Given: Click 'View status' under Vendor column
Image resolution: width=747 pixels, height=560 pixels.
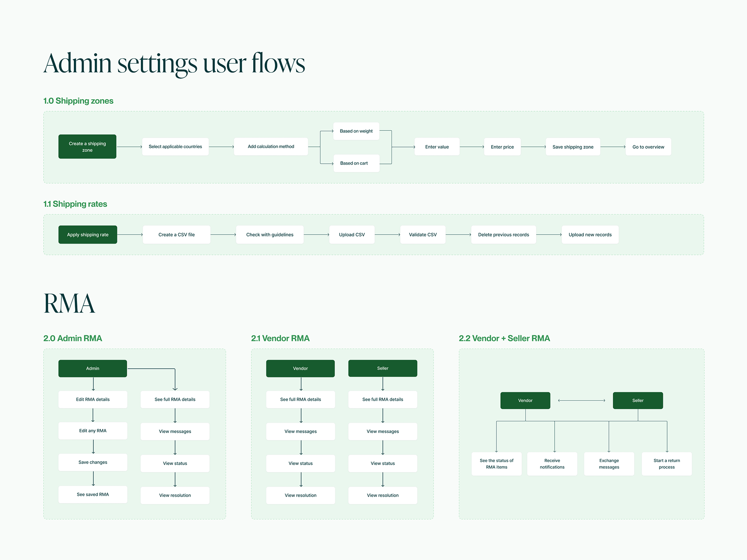Looking at the screenshot, I should coord(300,463).
